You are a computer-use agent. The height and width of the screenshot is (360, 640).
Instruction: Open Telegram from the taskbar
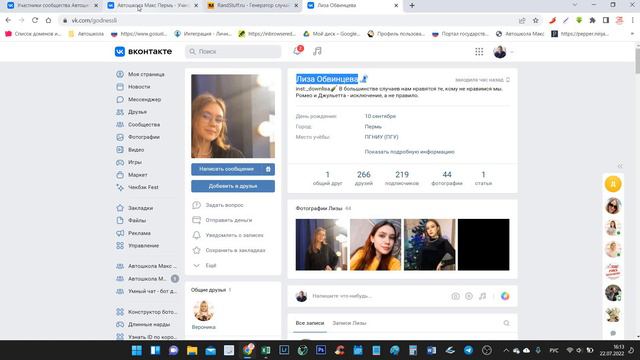pyautogui.click(x=468, y=350)
